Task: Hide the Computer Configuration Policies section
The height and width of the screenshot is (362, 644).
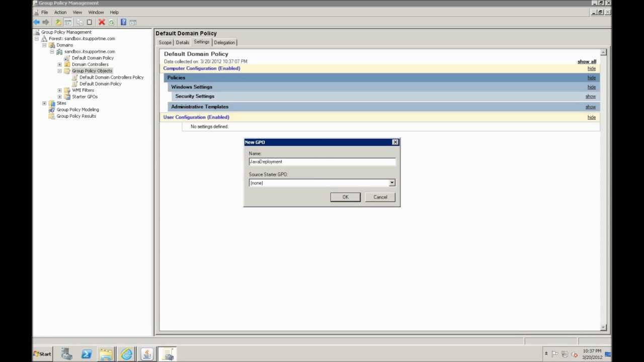Action: click(x=591, y=77)
